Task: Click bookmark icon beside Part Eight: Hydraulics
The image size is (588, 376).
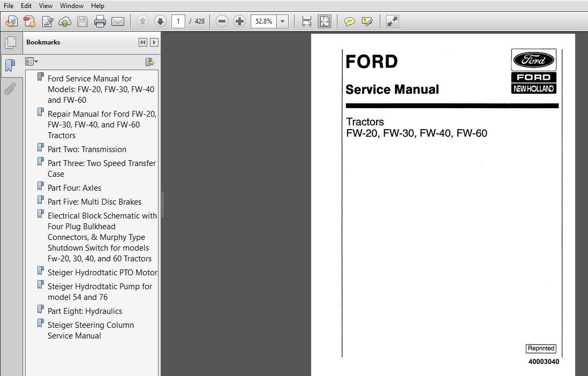Action: 41,310
